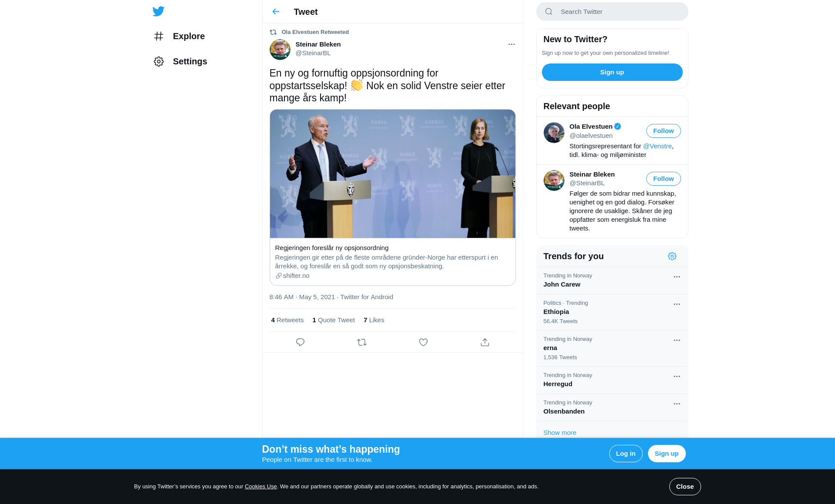Click the retweet icon beside Ola Elvestuen Retweeted
835x504 pixels.
(273, 32)
